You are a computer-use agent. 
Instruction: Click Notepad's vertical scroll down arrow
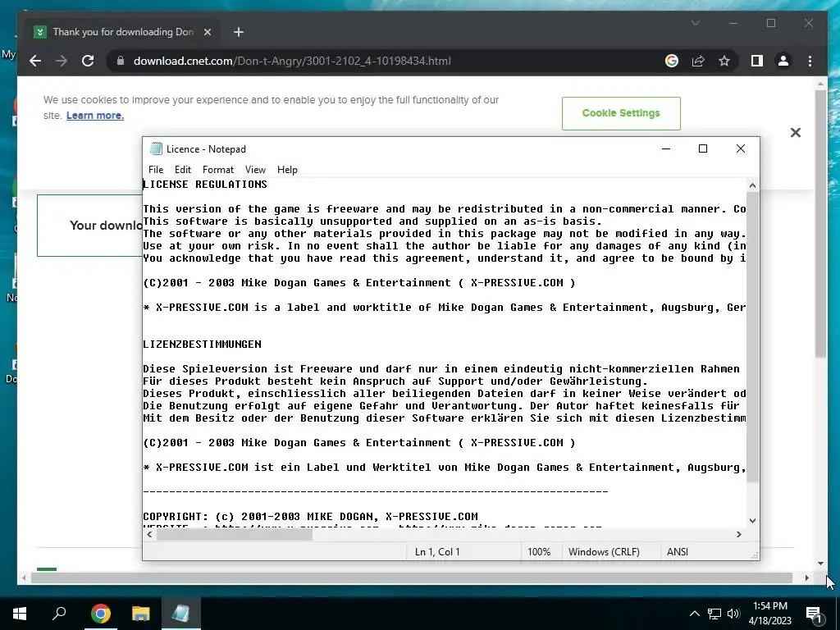point(752,521)
